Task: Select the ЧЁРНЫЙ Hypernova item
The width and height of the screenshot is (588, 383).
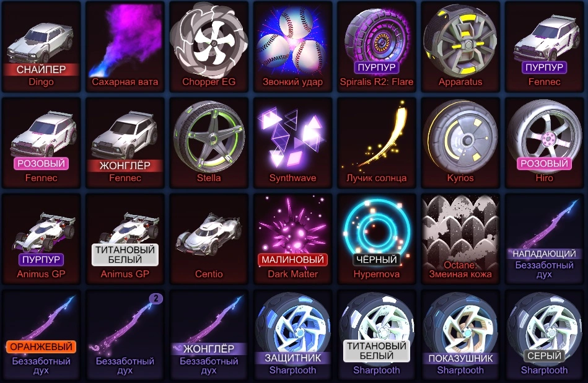Action: pyautogui.click(x=377, y=239)
